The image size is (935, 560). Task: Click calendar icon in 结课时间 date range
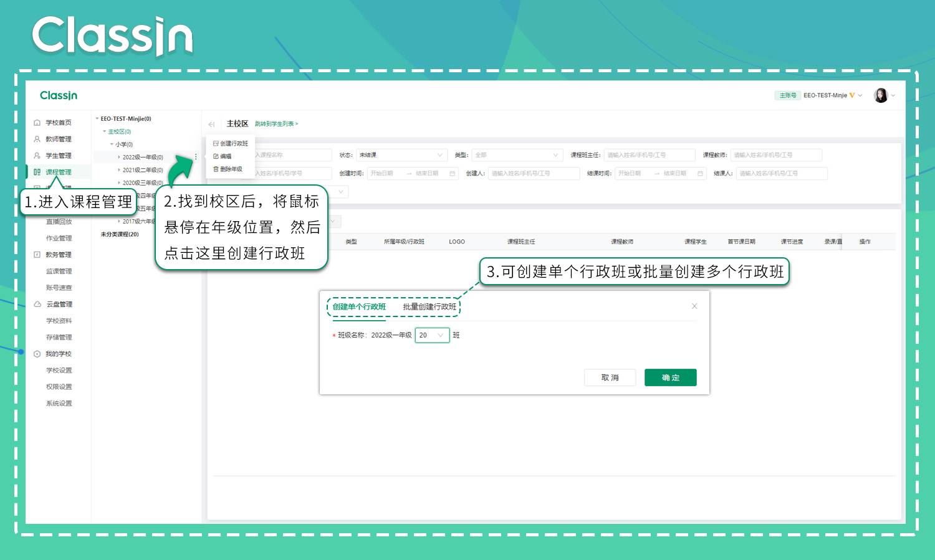point(700,173)
